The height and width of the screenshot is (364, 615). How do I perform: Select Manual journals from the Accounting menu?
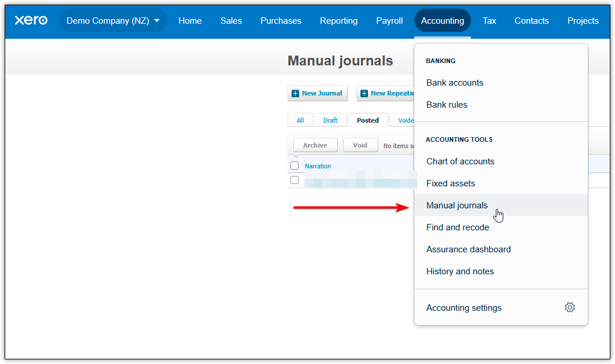[457, 205]
